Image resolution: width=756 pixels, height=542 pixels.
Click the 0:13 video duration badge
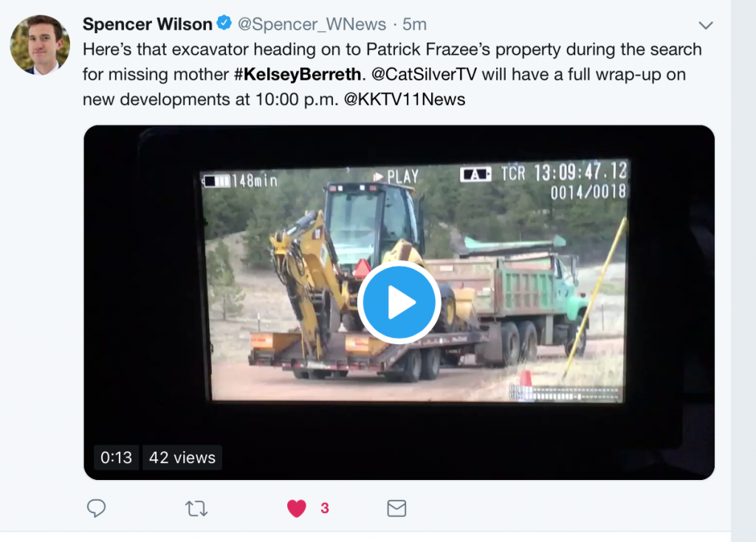(x=116, y=457)
